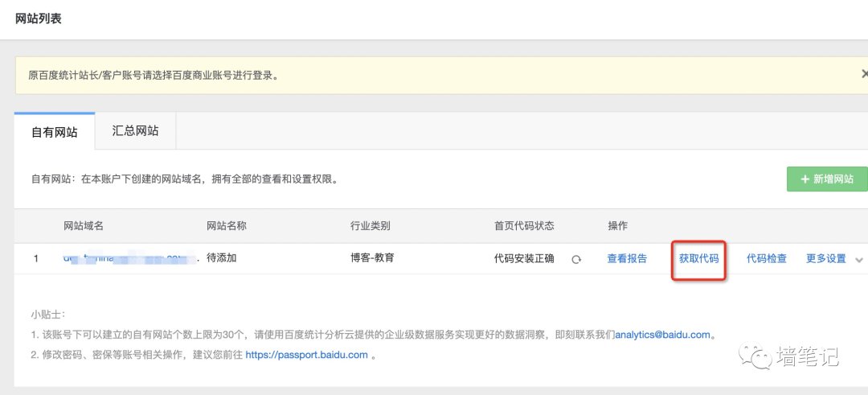The width and height of the screenshot is (868, 395).
Task: Open 查看报告 for the first site
Action: (627, 259)
